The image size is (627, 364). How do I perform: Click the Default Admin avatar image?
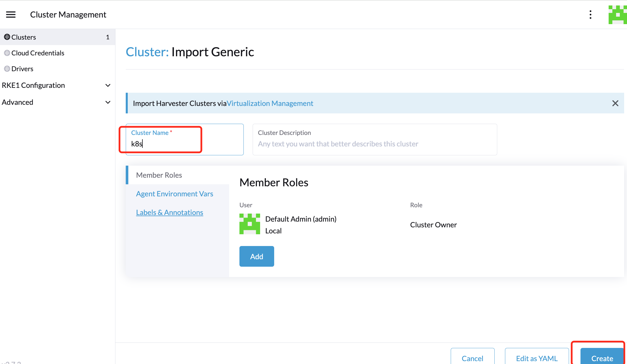pyautogui.click(x=249, y=224)
